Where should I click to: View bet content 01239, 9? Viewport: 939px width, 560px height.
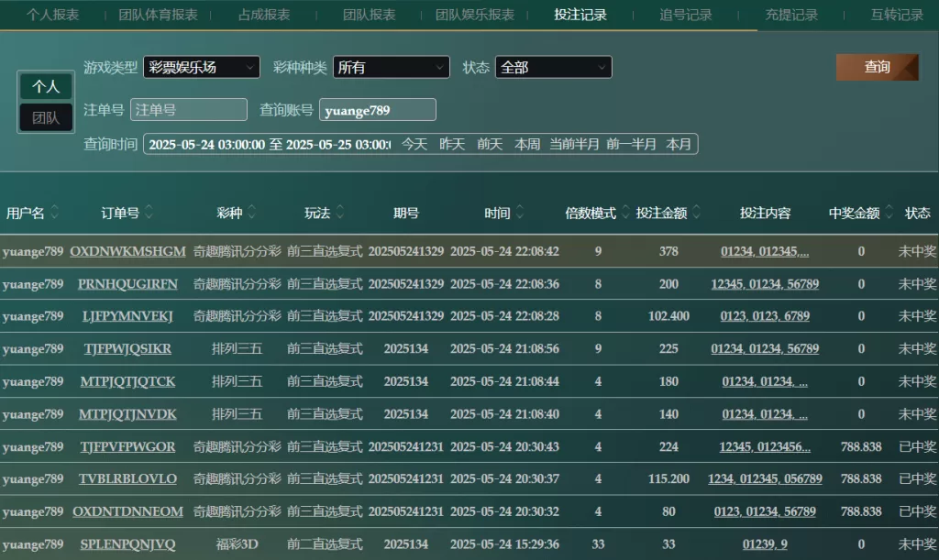[765, 544]
